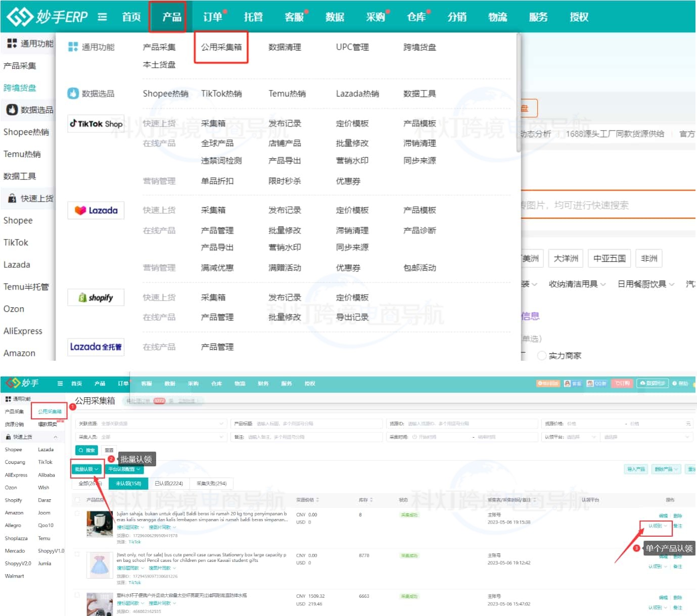This screenshot has height=616, width=697.
Task: Click the 导入产品 button
Action: (636, 469)
